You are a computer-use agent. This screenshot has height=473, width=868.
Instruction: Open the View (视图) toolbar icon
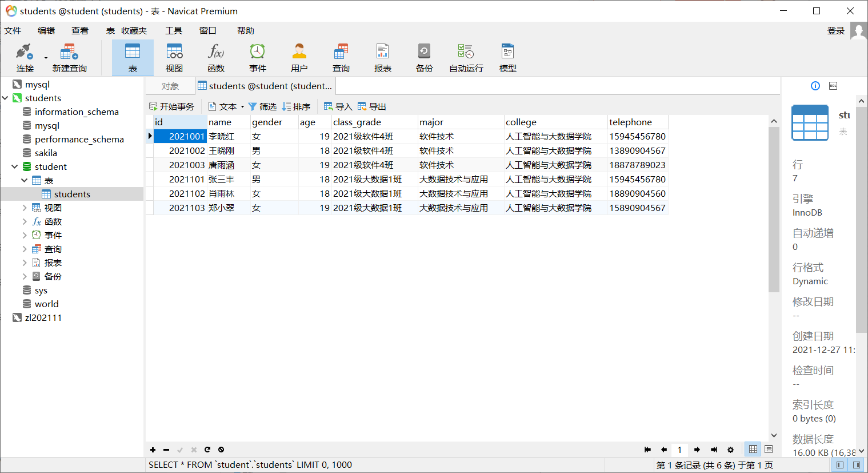pos(174,58)
